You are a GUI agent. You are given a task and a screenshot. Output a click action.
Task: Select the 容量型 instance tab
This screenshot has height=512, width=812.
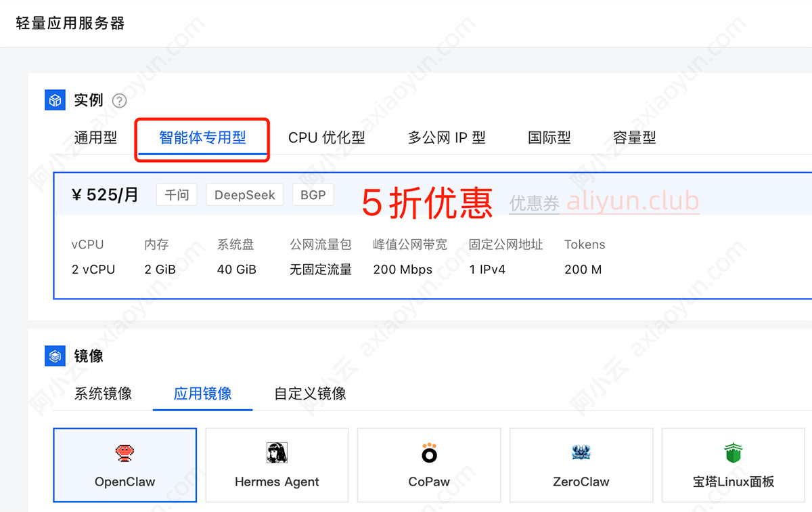point(635,137)
